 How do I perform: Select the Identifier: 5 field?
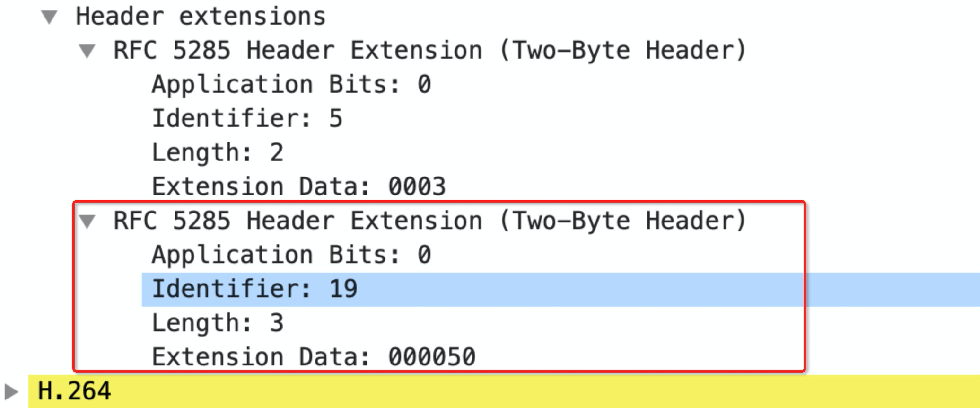246,119
